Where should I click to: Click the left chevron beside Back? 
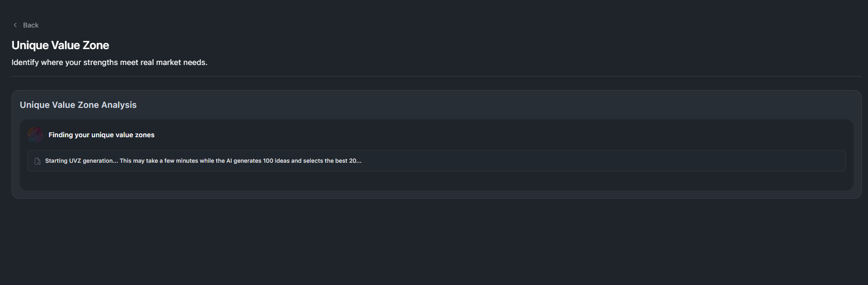(15, 25)
